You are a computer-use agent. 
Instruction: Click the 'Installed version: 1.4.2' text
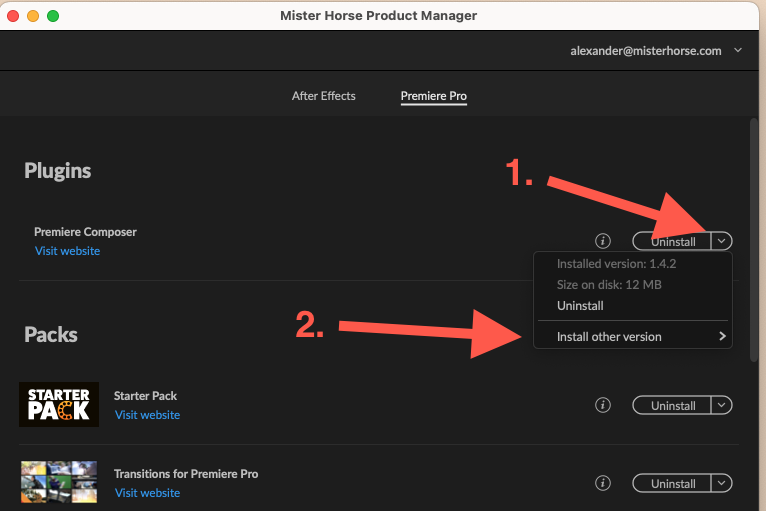point(617,264)
